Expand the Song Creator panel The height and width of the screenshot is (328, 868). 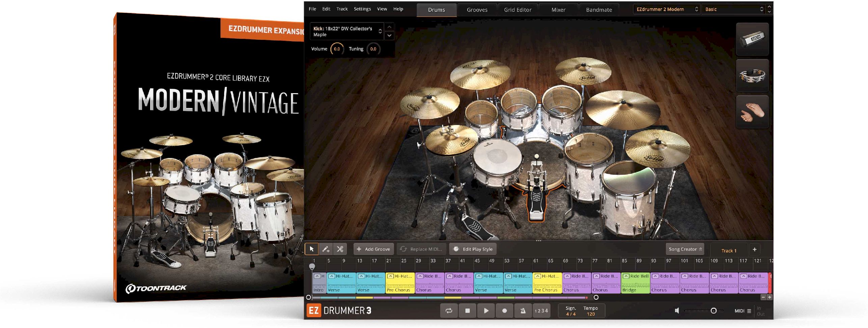pos(685,249)
